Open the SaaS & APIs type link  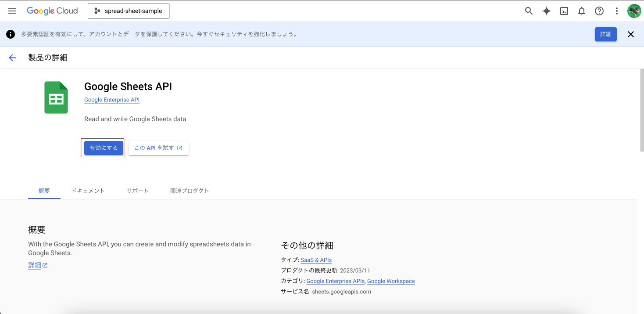pos(316,260)
